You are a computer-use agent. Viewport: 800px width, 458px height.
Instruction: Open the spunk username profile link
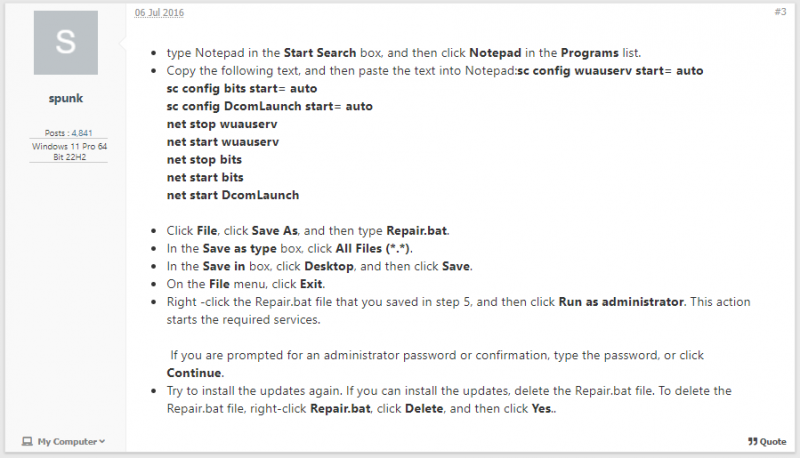click(x=66, y=98)
